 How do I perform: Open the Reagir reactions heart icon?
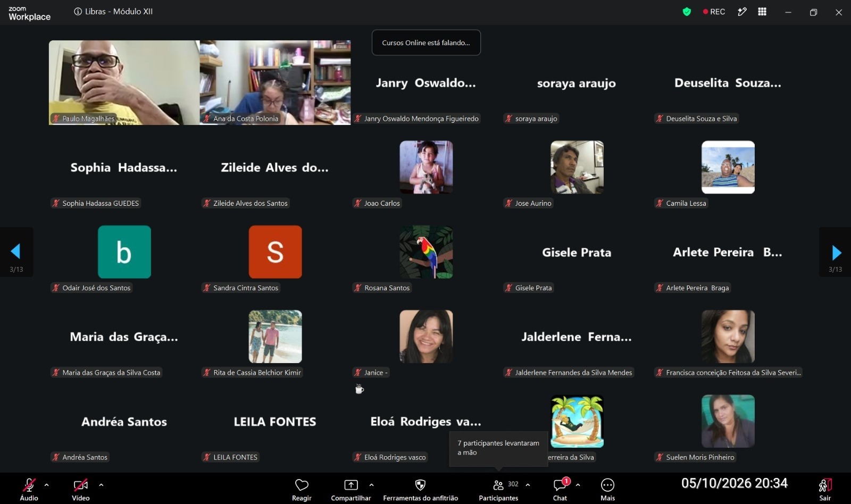click(302, 485)
